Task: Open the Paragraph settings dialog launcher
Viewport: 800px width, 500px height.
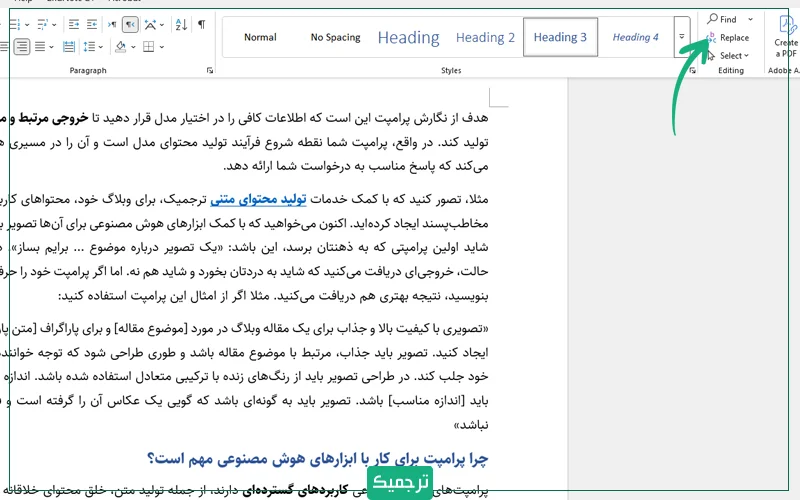Action: 210,71
